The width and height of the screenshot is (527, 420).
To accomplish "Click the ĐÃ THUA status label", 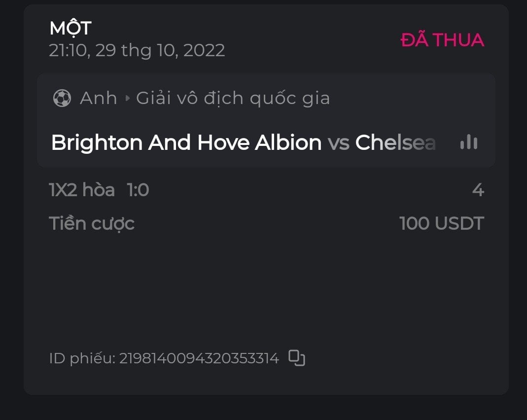I will [442, 40].
